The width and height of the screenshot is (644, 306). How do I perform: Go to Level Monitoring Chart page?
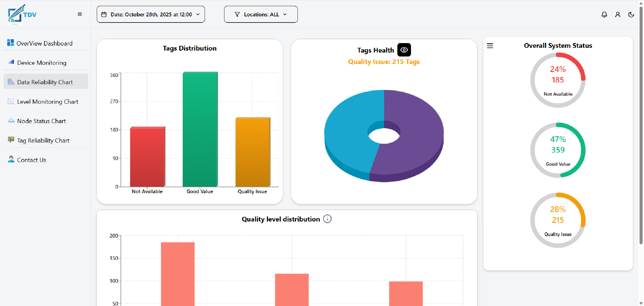[x=48, y=102]
